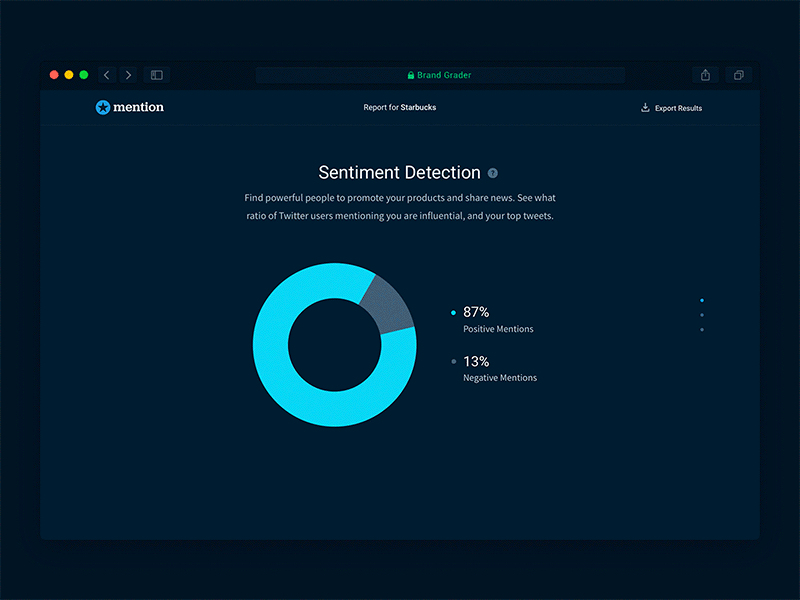Select the top pagination dot on the right
The image size is (800, 600).
coord(703,300)
